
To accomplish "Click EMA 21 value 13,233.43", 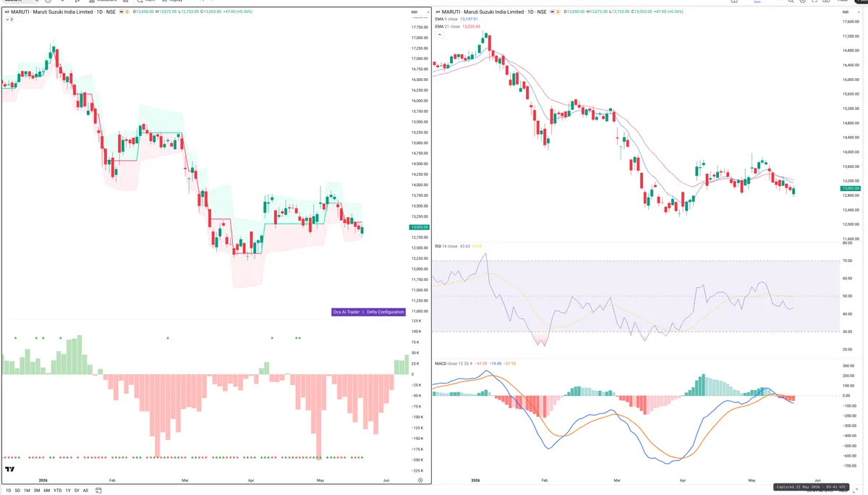I will [472, 26].
